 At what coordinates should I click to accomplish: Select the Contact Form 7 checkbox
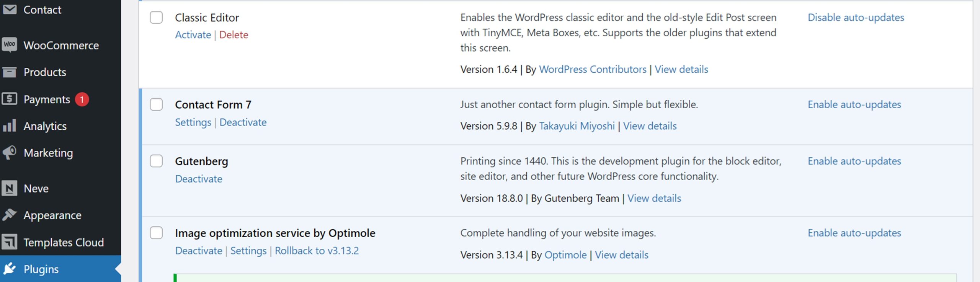point(156,104)
